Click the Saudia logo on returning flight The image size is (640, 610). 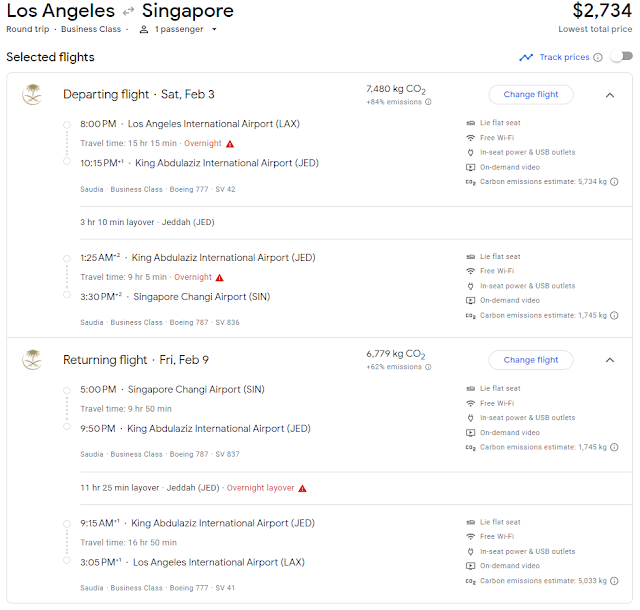[x=32, y=360]
